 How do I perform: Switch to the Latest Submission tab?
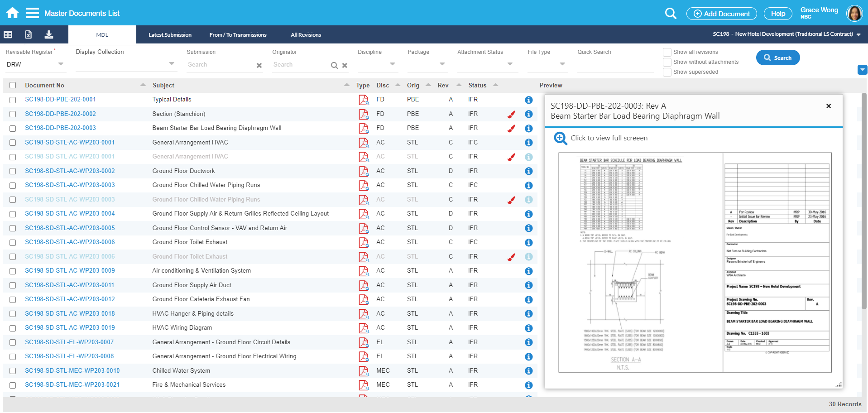point(170,35)
